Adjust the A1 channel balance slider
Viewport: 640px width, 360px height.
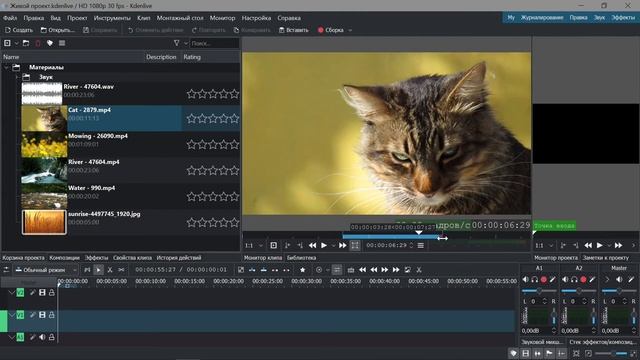(539, 291)
